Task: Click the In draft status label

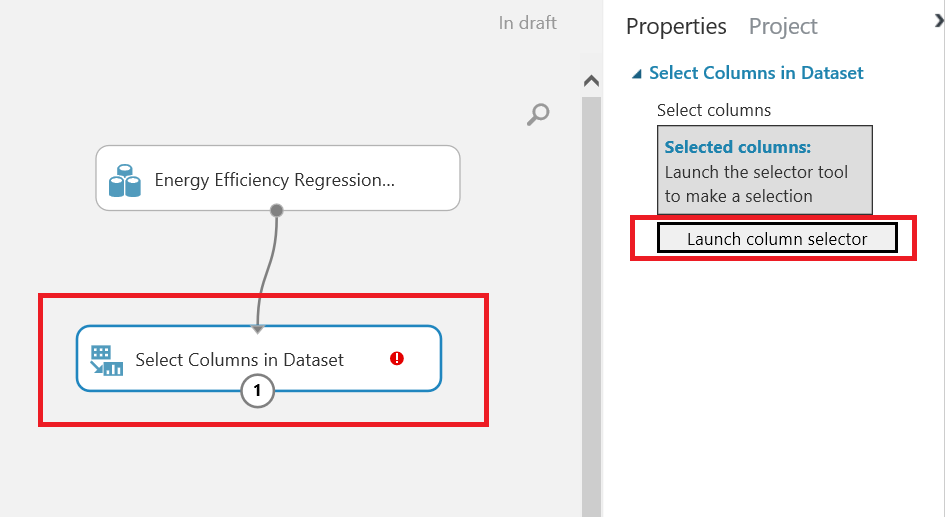Action: click(528, 22)
